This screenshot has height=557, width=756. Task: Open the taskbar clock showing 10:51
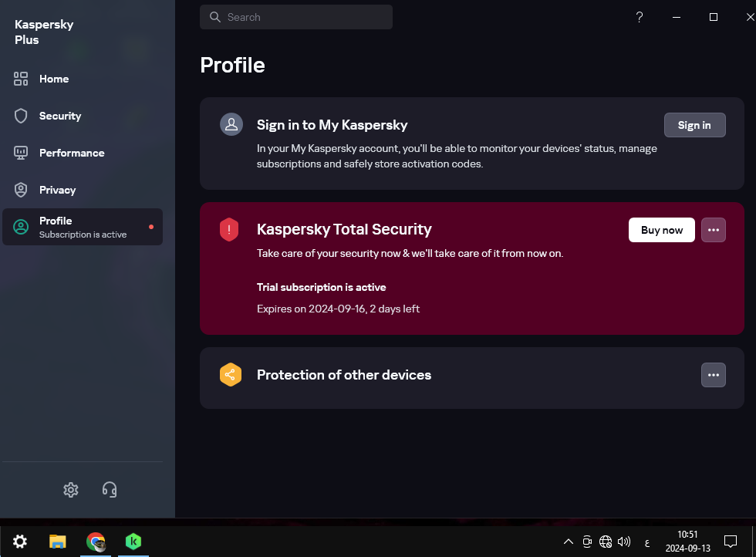pos(687,541)
